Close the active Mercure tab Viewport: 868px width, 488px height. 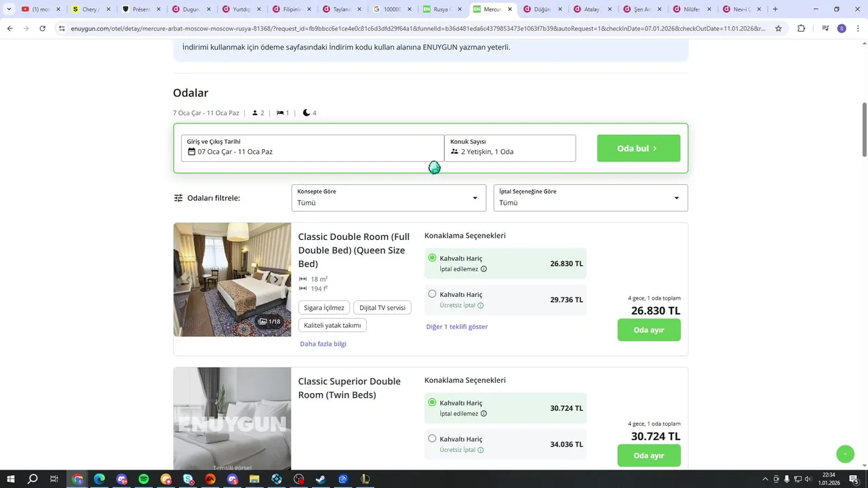(x=509, y=9)
